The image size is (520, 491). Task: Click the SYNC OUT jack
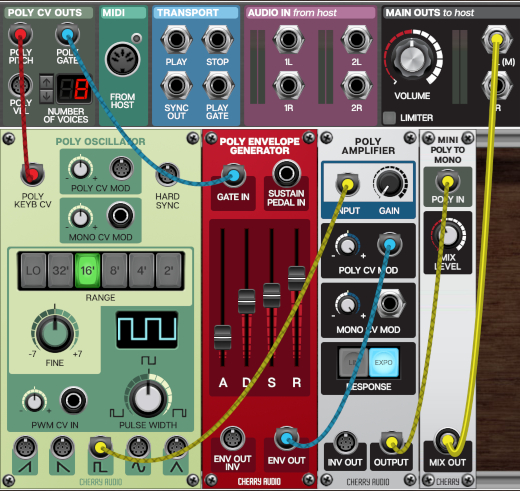click(176, 86)
